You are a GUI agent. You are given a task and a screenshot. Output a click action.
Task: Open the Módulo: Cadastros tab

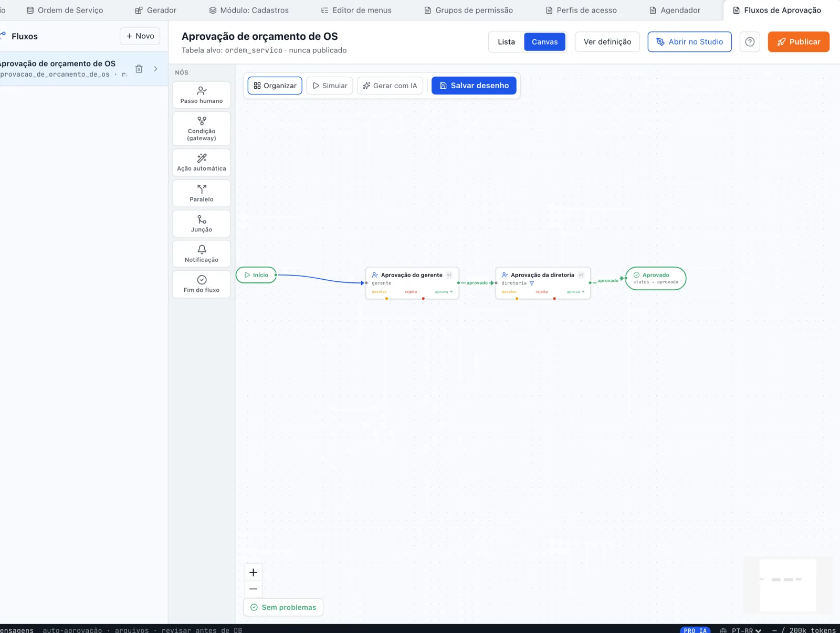pos(249,10)
